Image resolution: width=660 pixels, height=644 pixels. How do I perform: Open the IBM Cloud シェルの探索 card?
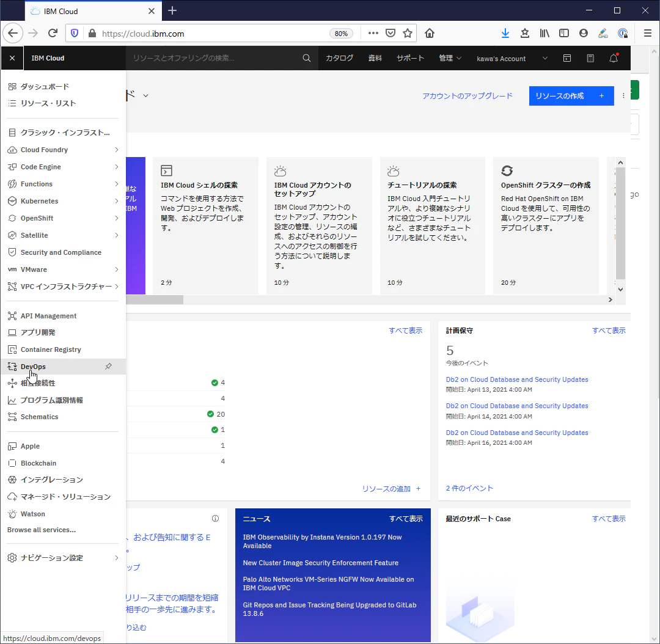click(x=205, y=225)
